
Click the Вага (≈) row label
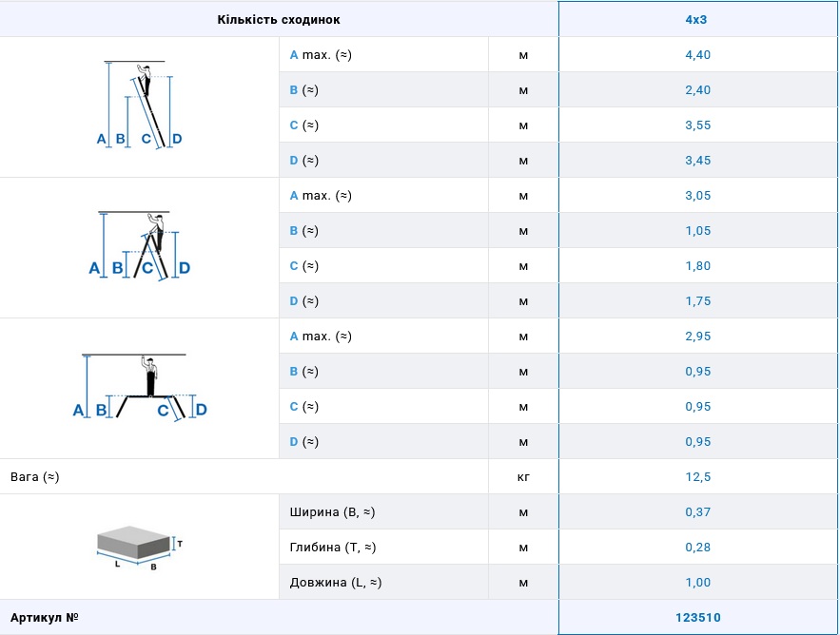coord(35,477)
